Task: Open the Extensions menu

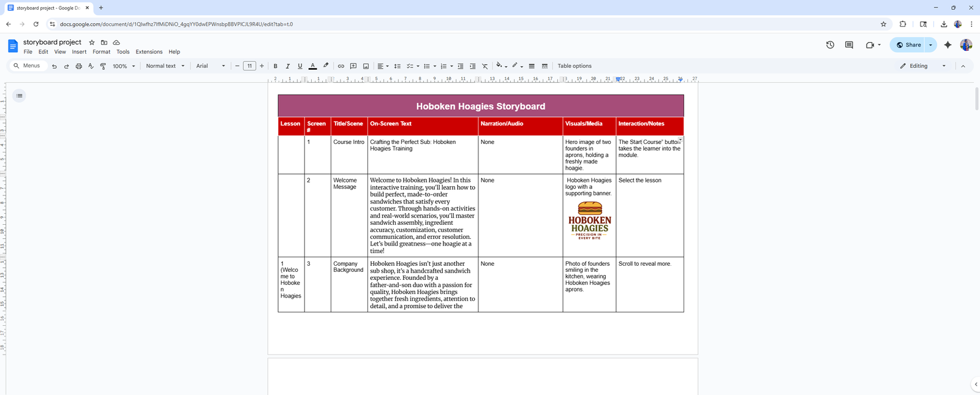Action: (x=149, y=52)
